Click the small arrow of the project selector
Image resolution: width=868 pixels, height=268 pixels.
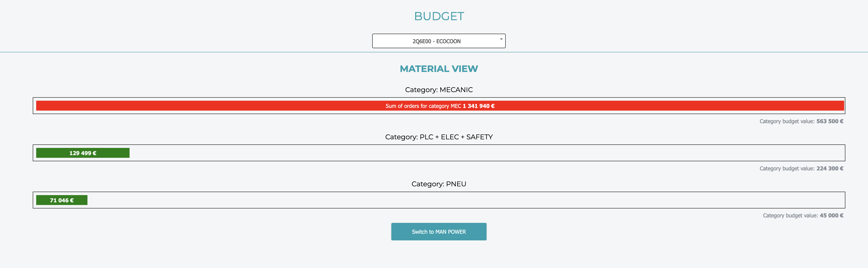click(501, 39)
